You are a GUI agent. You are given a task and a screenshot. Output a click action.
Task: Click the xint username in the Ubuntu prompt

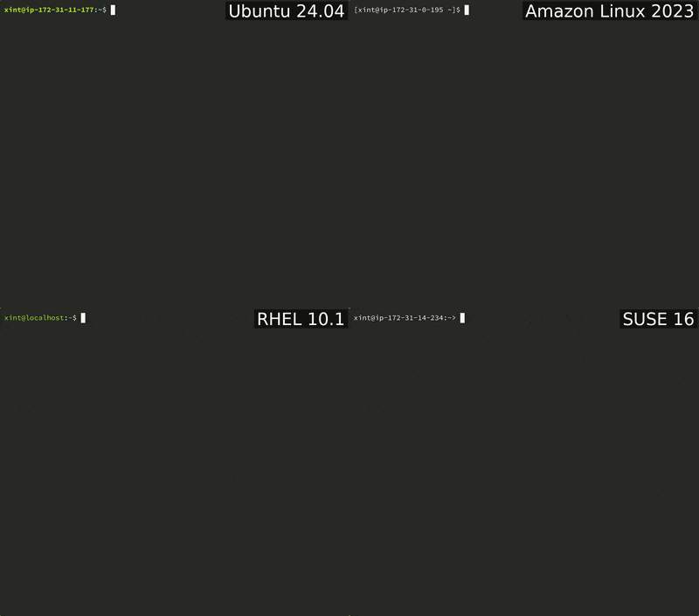12,10
